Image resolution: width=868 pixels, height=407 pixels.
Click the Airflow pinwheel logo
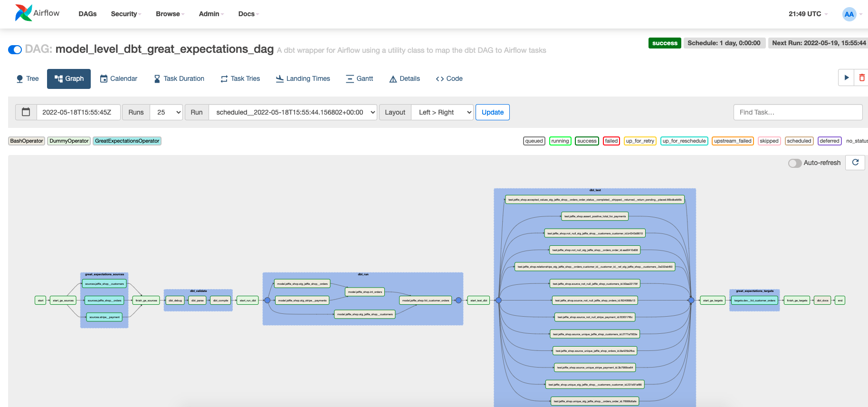pyautogui.click(x=23, y=13)
